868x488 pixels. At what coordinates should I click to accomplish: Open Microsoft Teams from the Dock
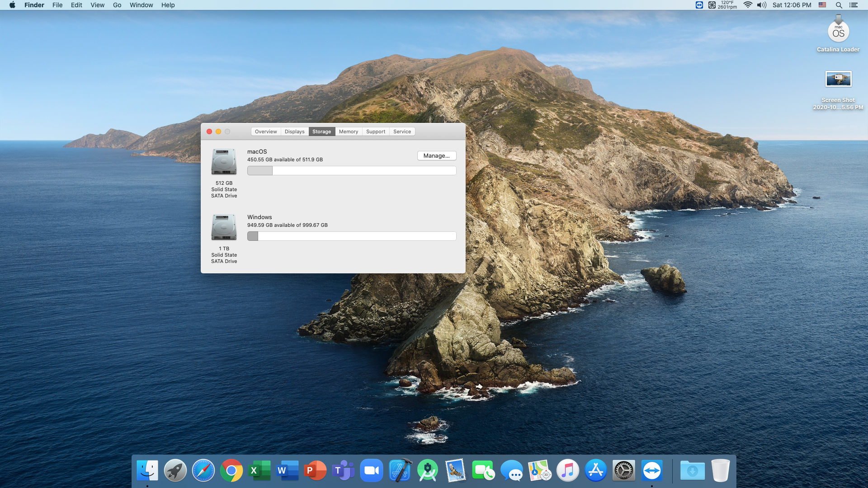coord(343,471)
